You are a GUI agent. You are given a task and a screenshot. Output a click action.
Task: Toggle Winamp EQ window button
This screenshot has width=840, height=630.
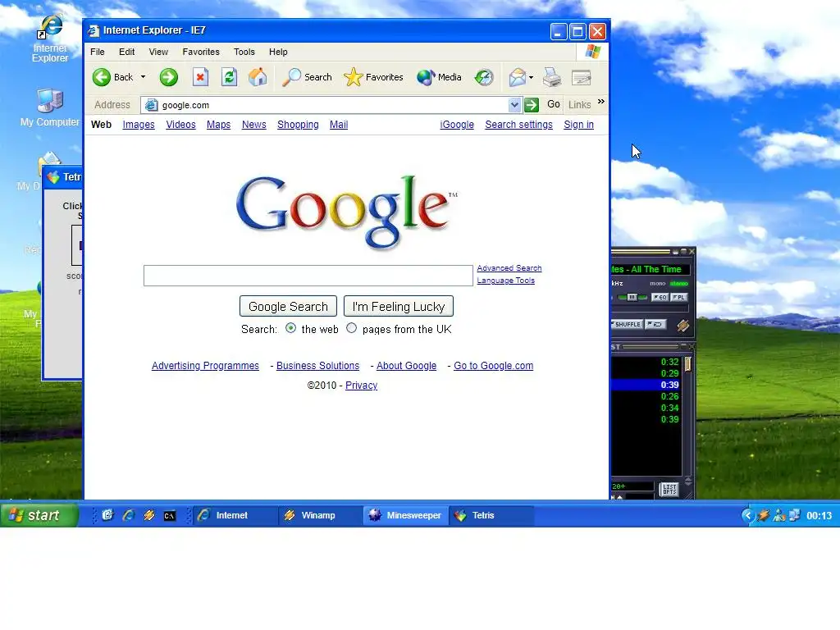point(660,297)
